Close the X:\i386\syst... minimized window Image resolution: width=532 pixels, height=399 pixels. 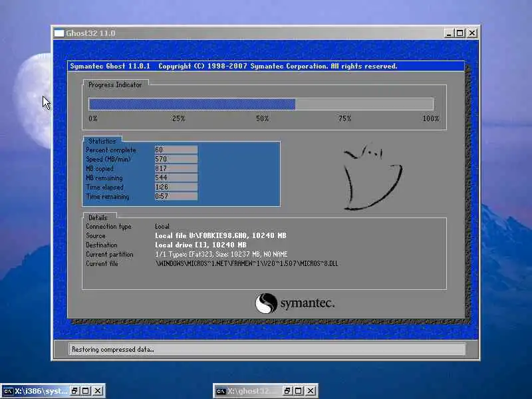pos(98,391)
